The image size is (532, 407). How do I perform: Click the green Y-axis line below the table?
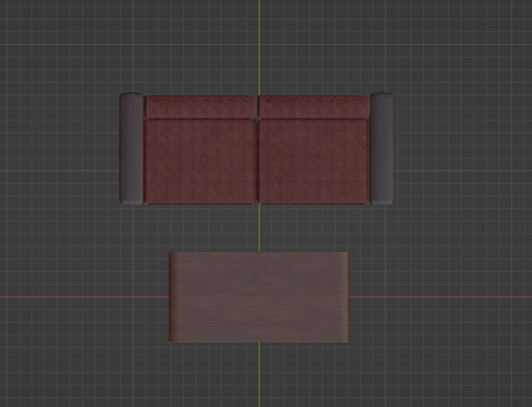pos(260,378)
